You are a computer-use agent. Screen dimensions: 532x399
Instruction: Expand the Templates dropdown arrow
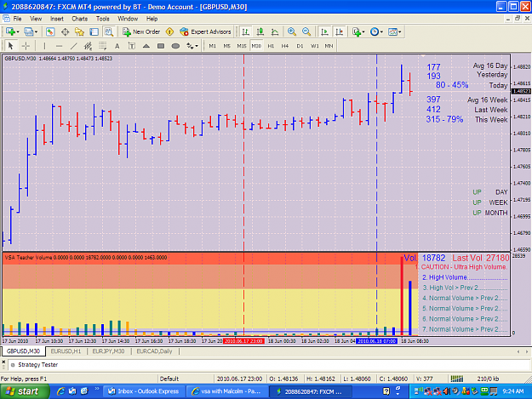point(400,31)
